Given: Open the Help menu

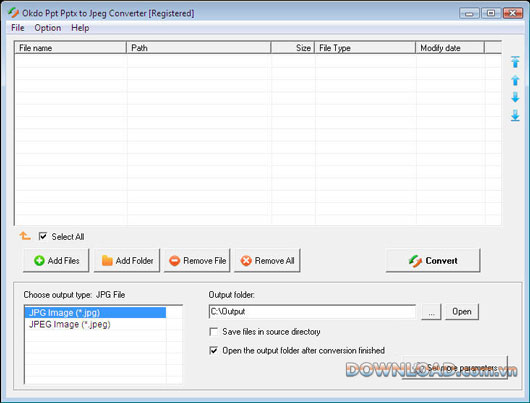Looking at the screenshot, I should click(x=80, y=28).
